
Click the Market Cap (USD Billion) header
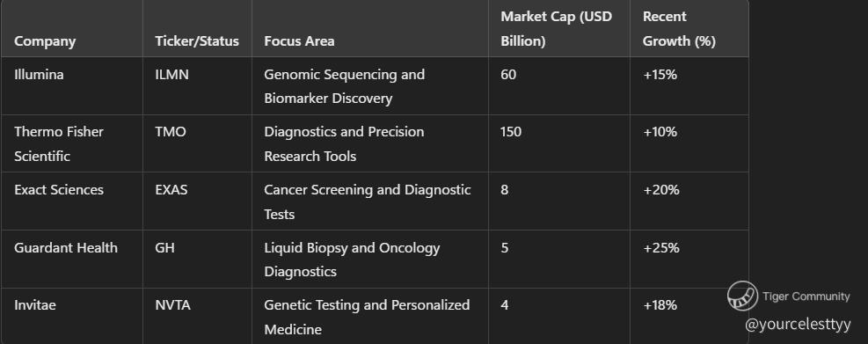pyautogui.click(x=557, y=29)
